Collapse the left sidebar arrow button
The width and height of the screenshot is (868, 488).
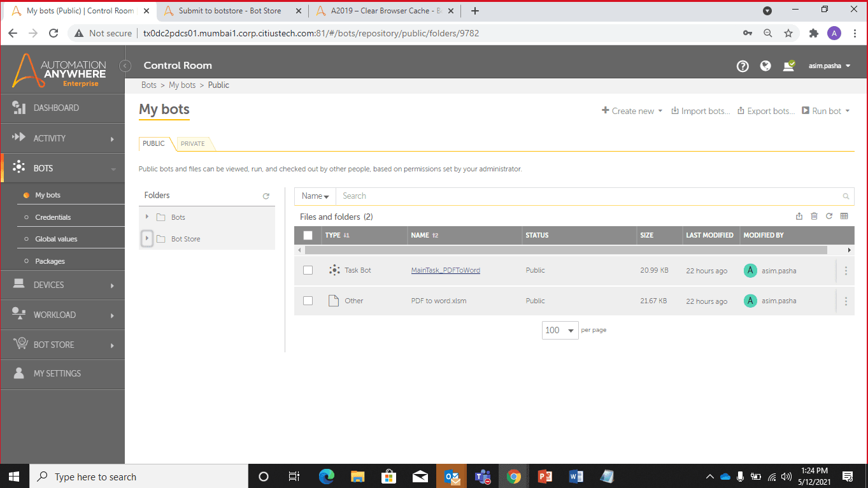pos(125,66)
